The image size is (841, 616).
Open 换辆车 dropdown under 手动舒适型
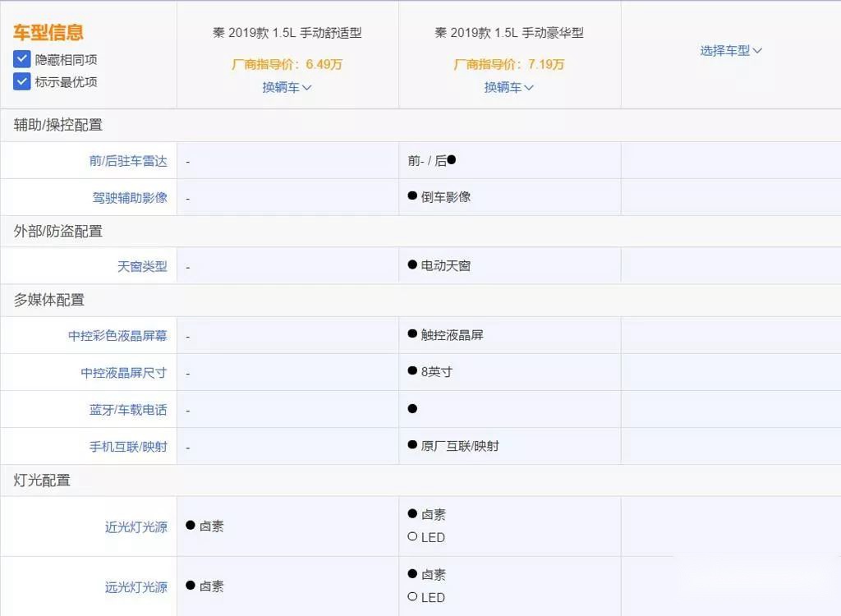click(x=287, y=87)
